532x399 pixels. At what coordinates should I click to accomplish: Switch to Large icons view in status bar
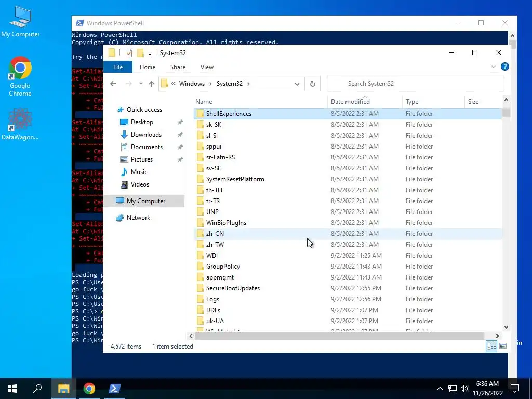tap(503, 346)
